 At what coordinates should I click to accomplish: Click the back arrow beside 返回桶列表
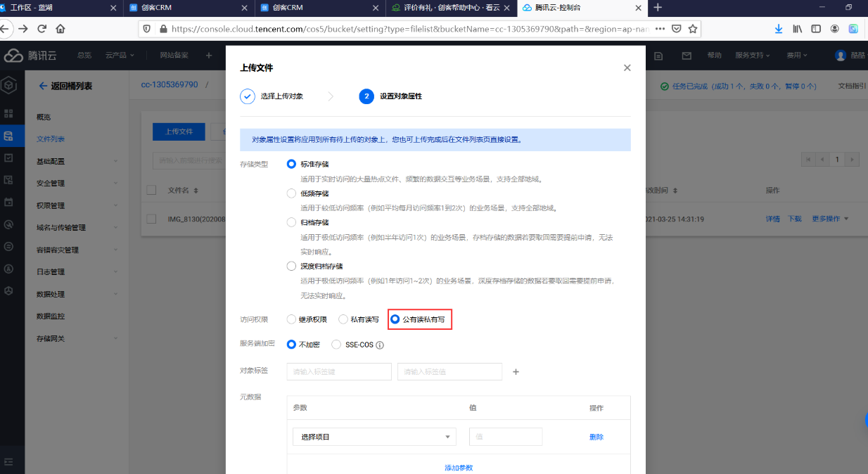[x=43, y=86]
